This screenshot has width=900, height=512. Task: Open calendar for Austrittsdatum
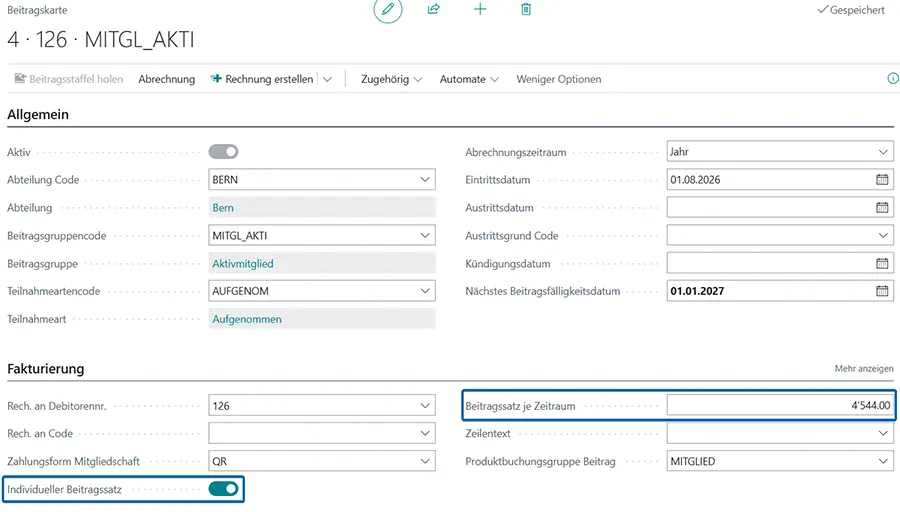[x=882, y=207]
